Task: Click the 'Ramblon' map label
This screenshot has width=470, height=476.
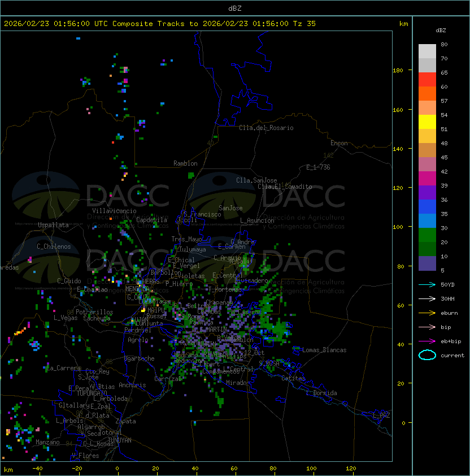Action: coord(185,163)
